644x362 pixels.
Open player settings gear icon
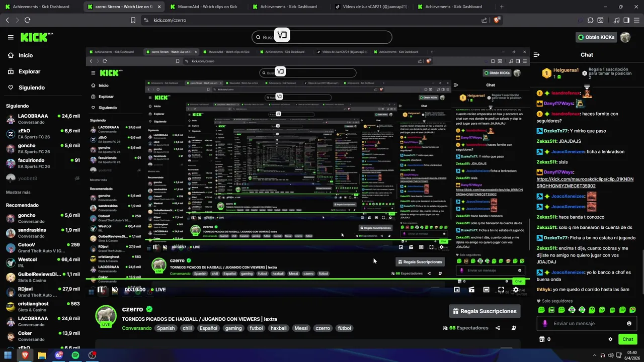[x=516, y=290]
